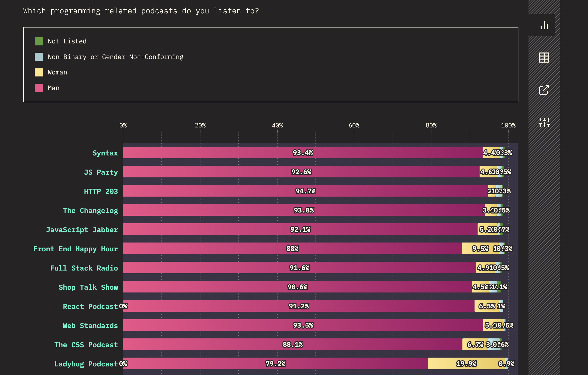The width and height of the screenshot is (588, 375).
Task: Select the Front End Happy Hour label
Action: pyautogui.click(x=76, y=249)
